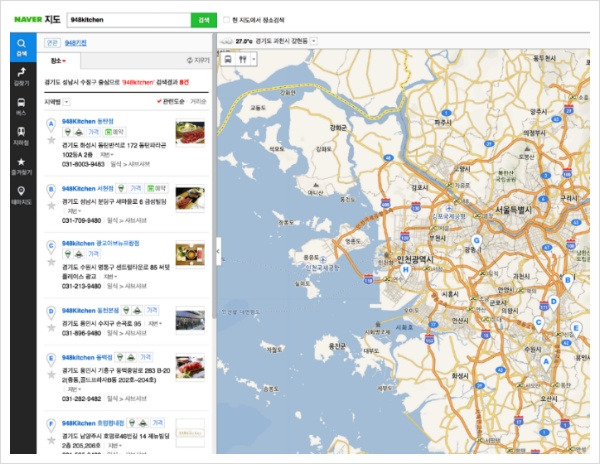Select marker F pin in the results list
Screen dimensions: 600x464
51,425
